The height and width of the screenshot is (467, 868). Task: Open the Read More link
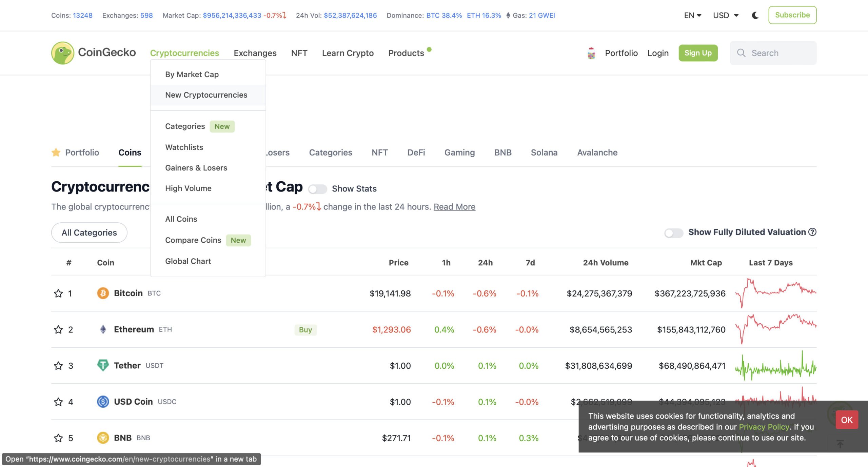[x=454, y=207]
